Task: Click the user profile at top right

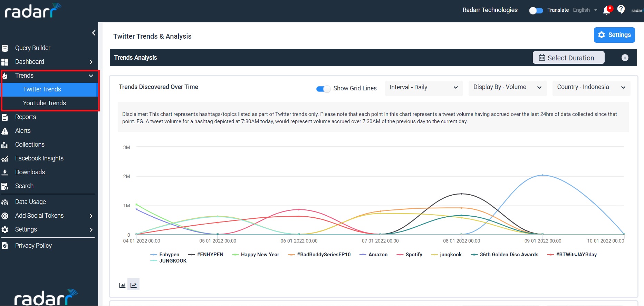Action: 637,10
